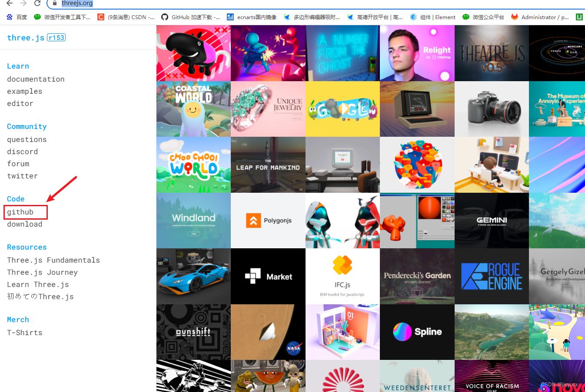Reload the page with refresh icon
The width and height of the screenshot is (585, 392).
pyautogui.click(x=37, y=3)
